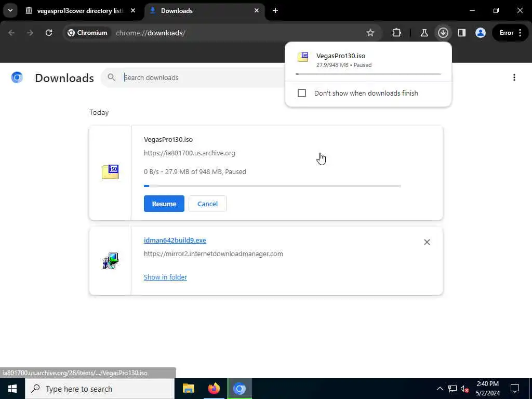Show hidden system tray icons

(x=440, y=389)
